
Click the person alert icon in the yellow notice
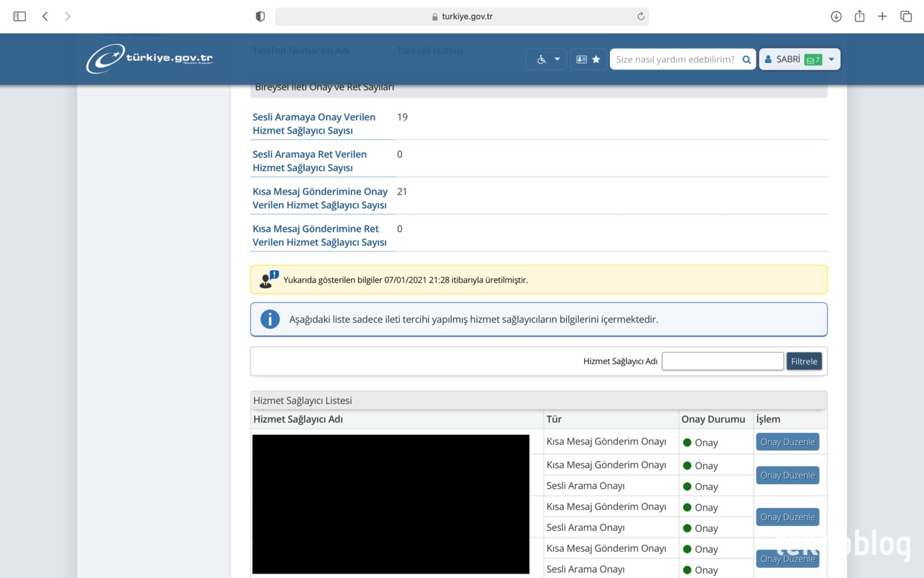269,280
